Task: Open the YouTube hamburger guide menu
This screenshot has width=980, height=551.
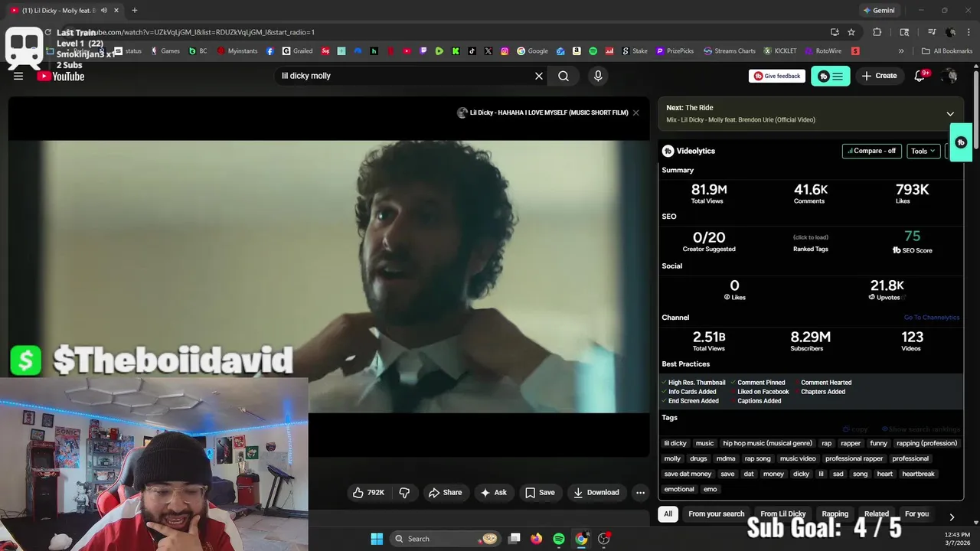Action: (x=18, y=76)
